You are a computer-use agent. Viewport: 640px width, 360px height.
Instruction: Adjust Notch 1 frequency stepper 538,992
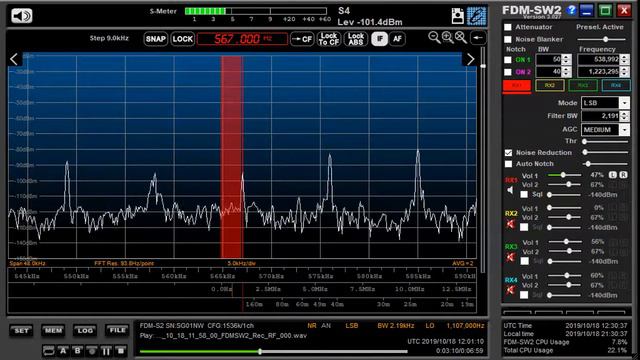(x=625, y=60)
